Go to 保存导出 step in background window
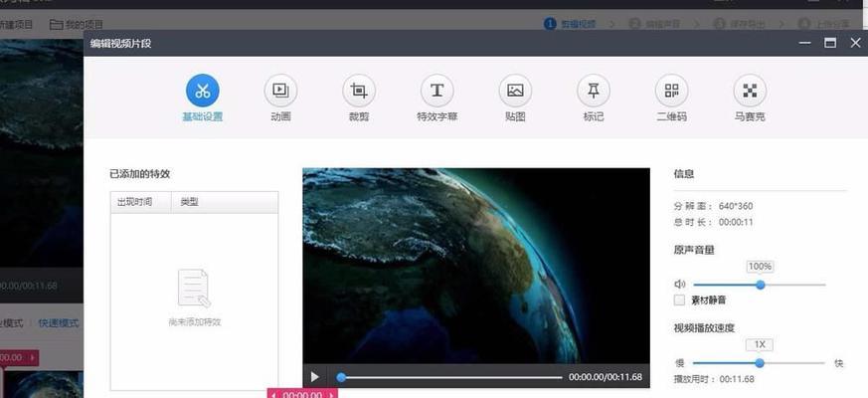This screenshot has height=398, width=868. 740,24
